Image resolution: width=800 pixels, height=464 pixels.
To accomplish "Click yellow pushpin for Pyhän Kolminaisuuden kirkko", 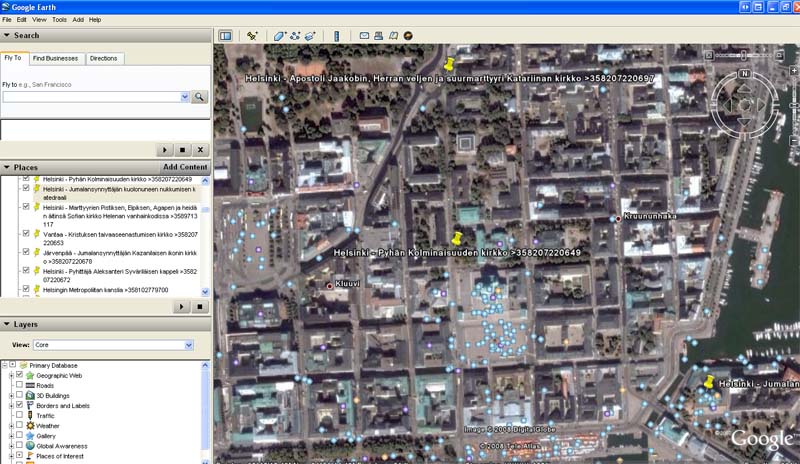I will tap(458, 239).
